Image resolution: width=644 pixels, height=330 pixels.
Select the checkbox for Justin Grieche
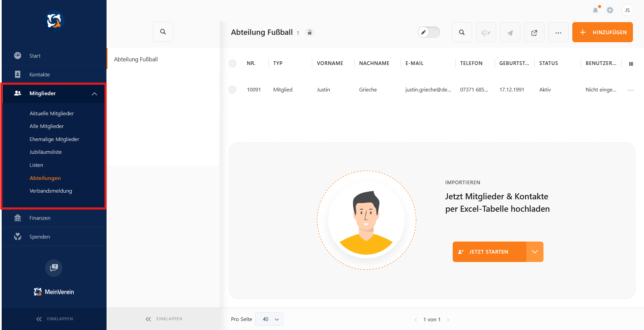point(233,90)
